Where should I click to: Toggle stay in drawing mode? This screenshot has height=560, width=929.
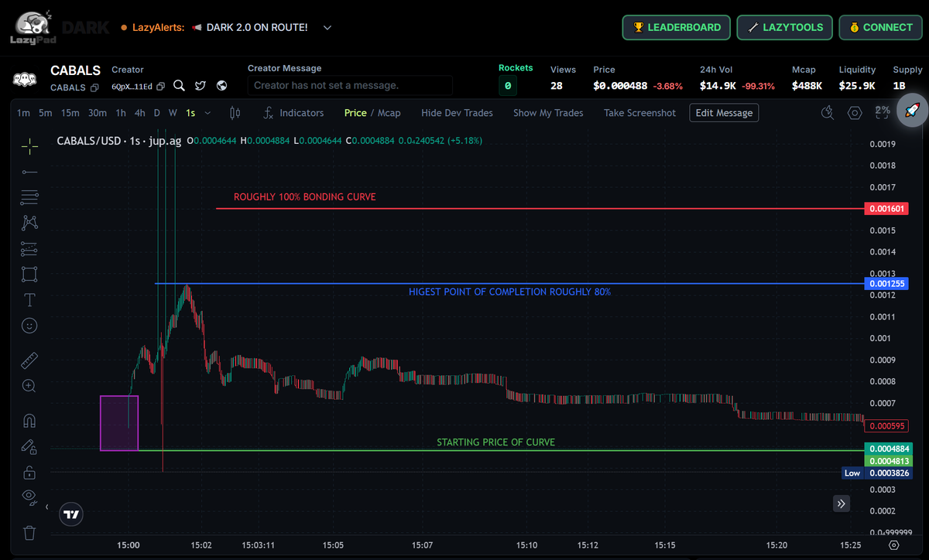(x=29, y=446)
